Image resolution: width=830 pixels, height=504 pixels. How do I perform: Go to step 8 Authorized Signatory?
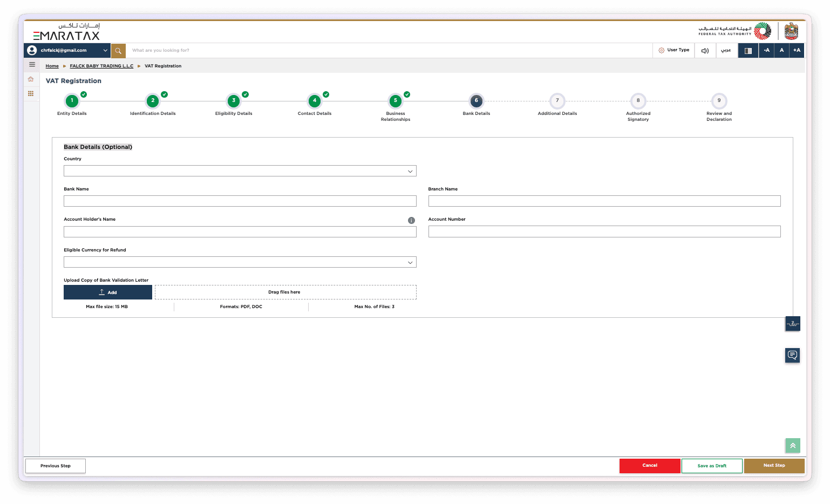click(x=638, y=101)
